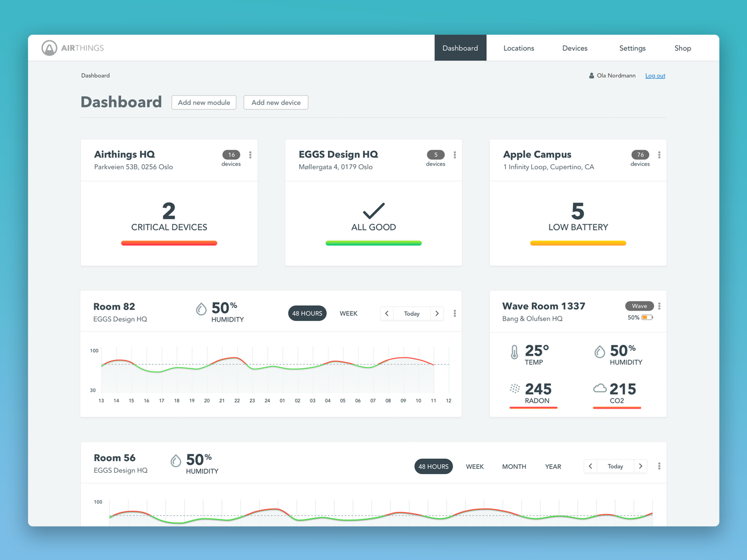Toggle the 48 HOURS view on Room 56
Image resolution: width=747 pixels, height=560 pixels.
[433, 466]
